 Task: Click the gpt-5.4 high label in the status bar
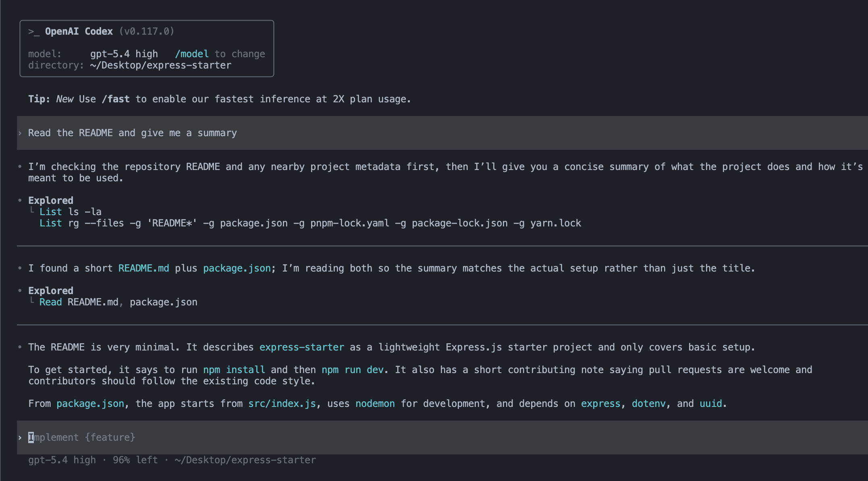[61, 460]
